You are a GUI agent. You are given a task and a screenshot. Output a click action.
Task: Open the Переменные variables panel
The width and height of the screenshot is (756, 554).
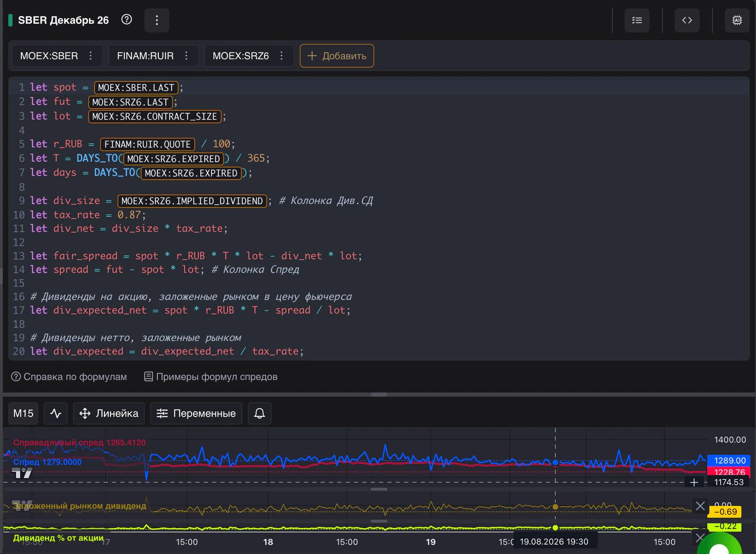[196, 414]
